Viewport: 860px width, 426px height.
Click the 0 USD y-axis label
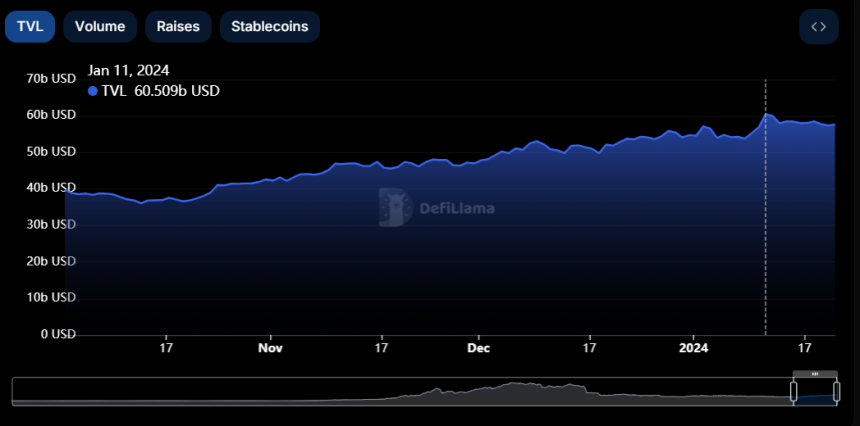coord(57,334)
